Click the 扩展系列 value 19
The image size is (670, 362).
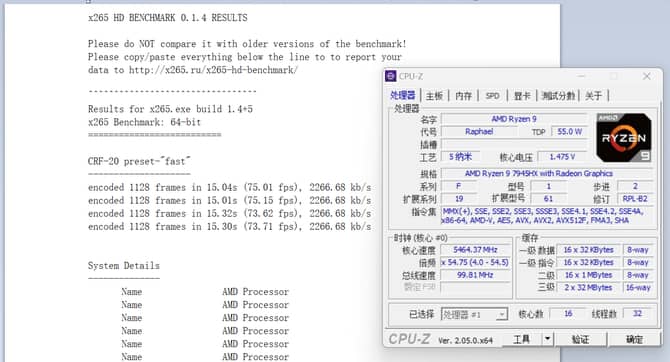click(458, 199)
